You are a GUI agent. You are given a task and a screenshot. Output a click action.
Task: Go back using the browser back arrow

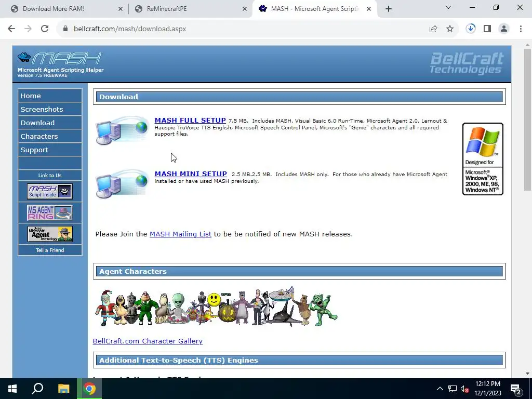11,29
